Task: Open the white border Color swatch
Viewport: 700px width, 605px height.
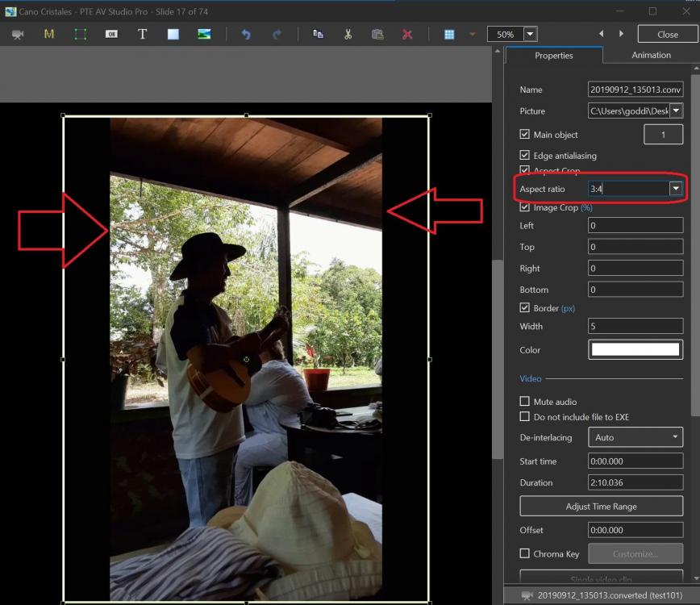Action: tap(635, 350)
